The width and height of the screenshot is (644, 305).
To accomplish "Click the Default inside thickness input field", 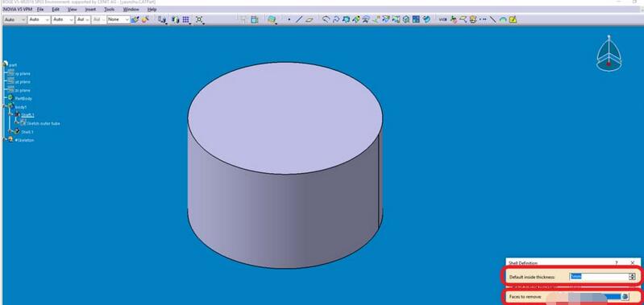I will [x=598, y=277].
